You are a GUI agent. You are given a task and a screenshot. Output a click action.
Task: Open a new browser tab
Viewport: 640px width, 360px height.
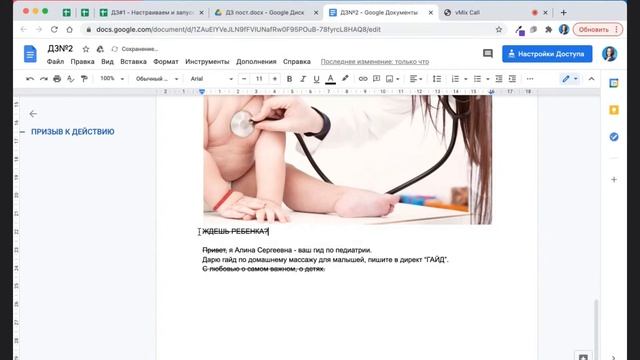point(563,13)
